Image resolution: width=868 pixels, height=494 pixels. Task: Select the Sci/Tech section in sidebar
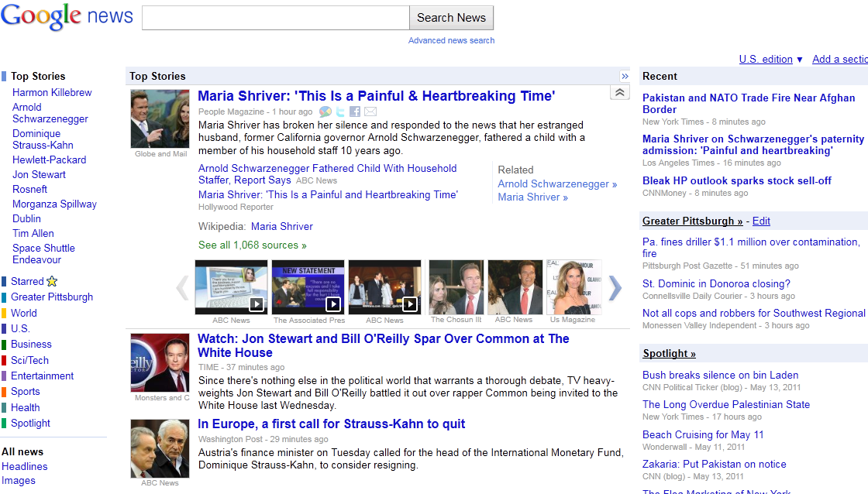[30, 360]
